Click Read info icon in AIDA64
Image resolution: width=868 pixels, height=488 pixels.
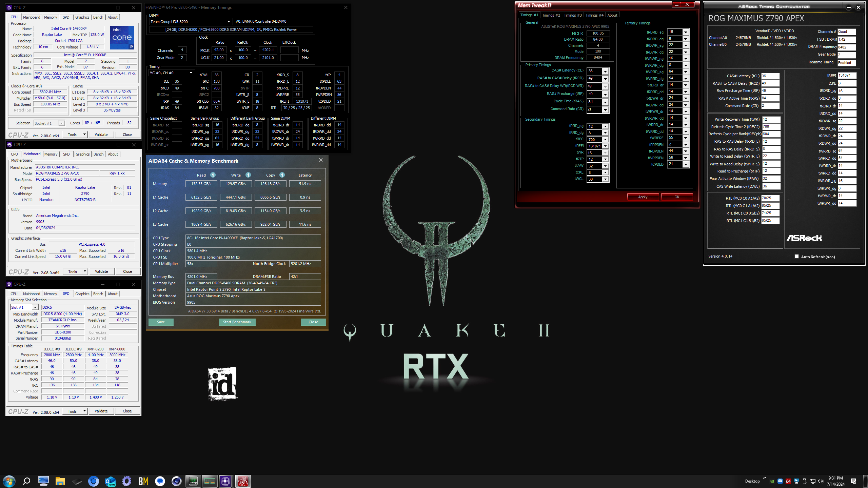[x=213, y=175]
